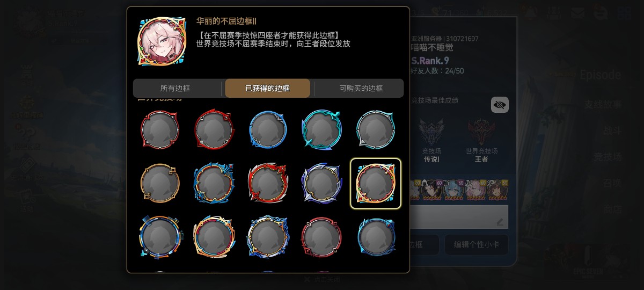This screenshot has height=290, width=644.
Task: Select the plain gold ring frame
Action: pos(159,183)
